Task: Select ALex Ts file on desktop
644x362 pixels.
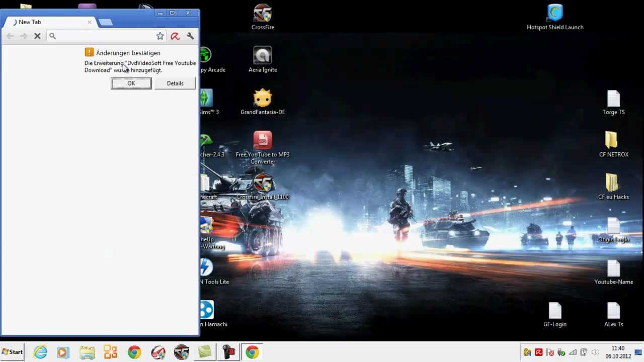Action: tap(613, 314)
